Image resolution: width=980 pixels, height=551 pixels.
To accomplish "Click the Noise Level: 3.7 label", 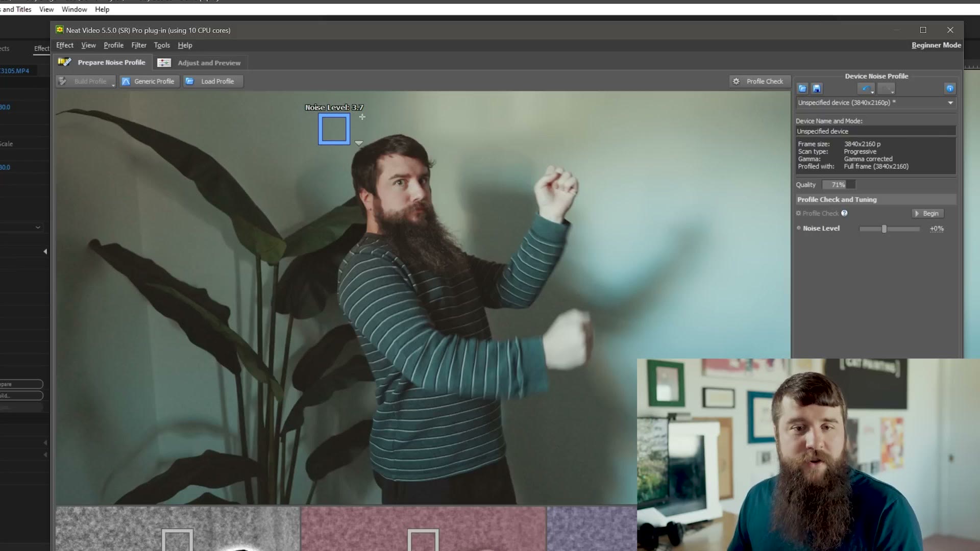I will point(334,107).
